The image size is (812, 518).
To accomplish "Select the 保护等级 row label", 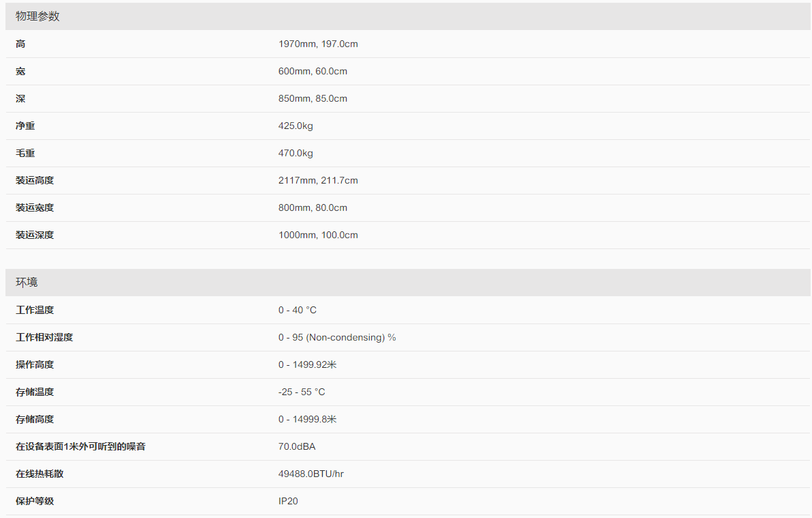I will 35,502.
